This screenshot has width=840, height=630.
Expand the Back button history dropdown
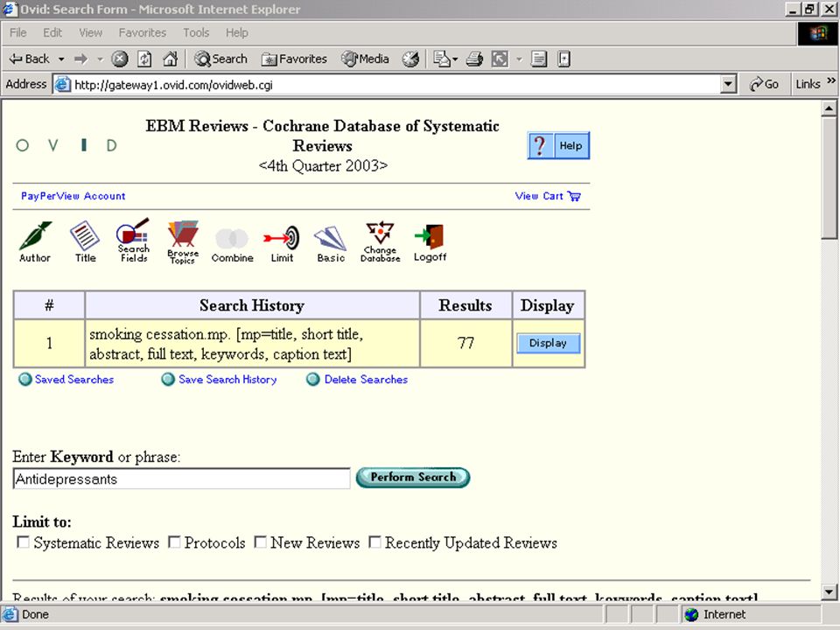(61, 59)
